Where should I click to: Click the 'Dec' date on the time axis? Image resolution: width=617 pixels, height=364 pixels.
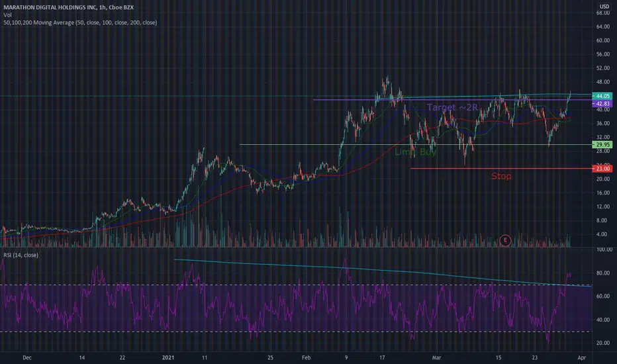[26, 357]
